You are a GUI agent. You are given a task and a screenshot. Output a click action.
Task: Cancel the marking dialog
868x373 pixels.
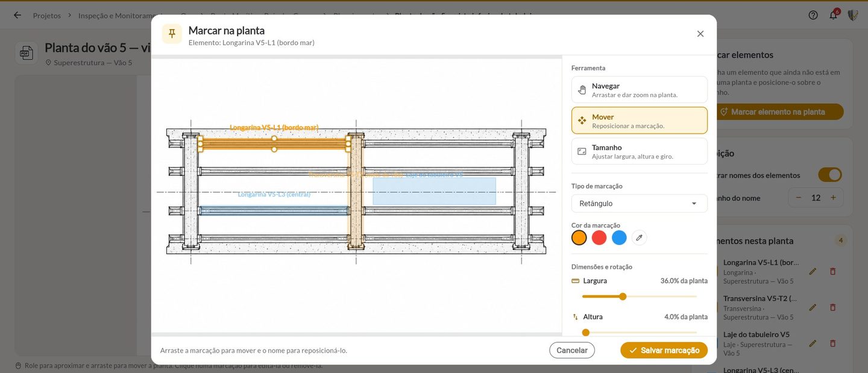pos(572,350)
